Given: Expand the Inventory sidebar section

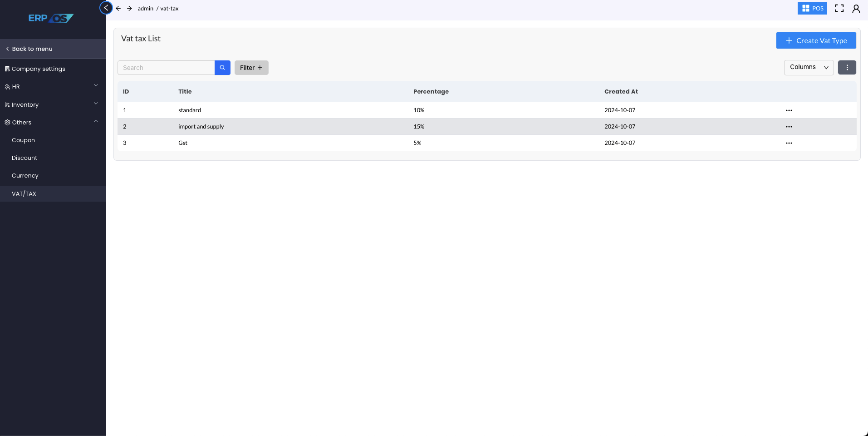Looking at the screenshot, I should click(53, 104).
